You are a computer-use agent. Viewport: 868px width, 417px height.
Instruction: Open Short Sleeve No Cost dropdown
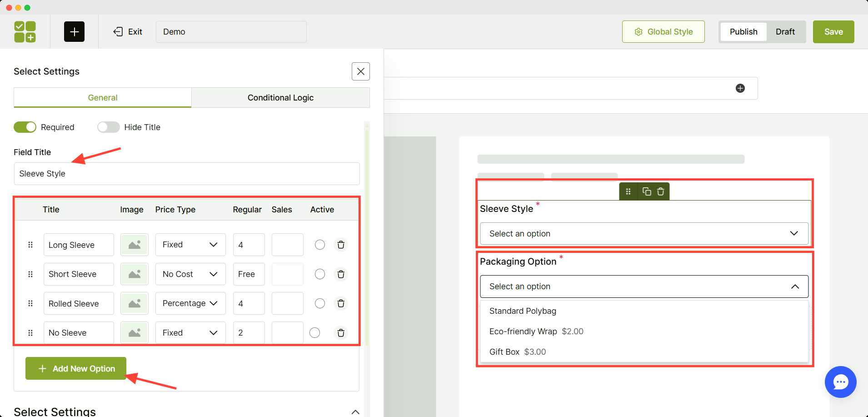[x=190, y=274]
